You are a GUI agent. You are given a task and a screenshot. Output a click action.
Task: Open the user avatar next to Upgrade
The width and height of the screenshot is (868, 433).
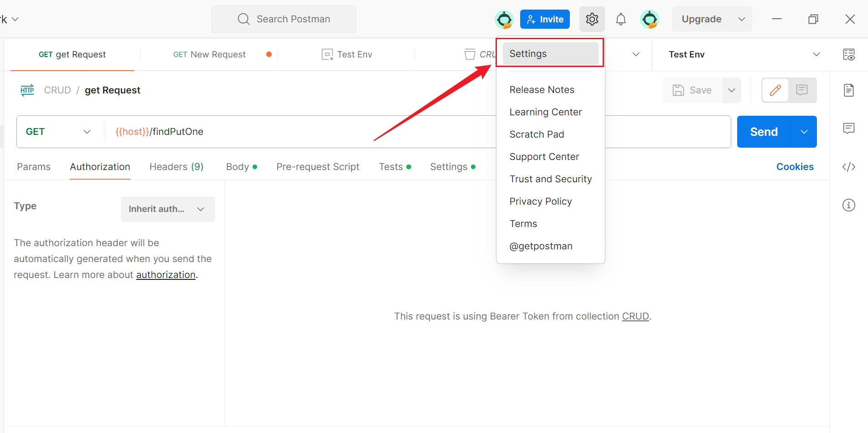pos(649,19)
